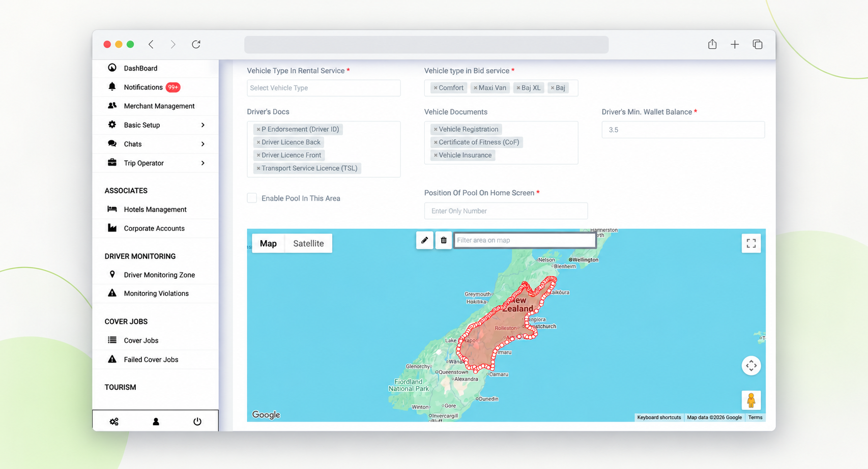Click Position Of Pool number field
The image size is (868, 469).
(506, 211)
